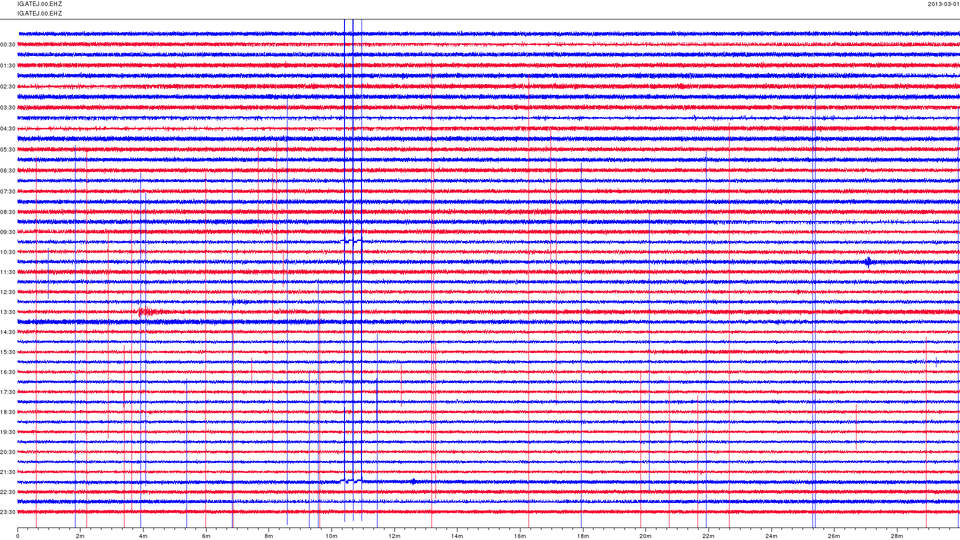Screen dimensions: 960x540
Task: Click the 10:30 time label
Action: pos(8,252)
